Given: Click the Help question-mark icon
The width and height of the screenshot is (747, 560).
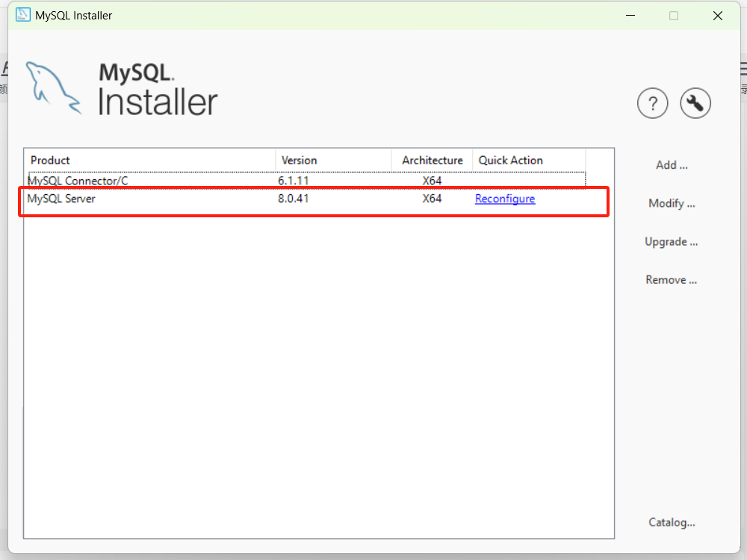Looking at the screenshot, I should (652, 103).
